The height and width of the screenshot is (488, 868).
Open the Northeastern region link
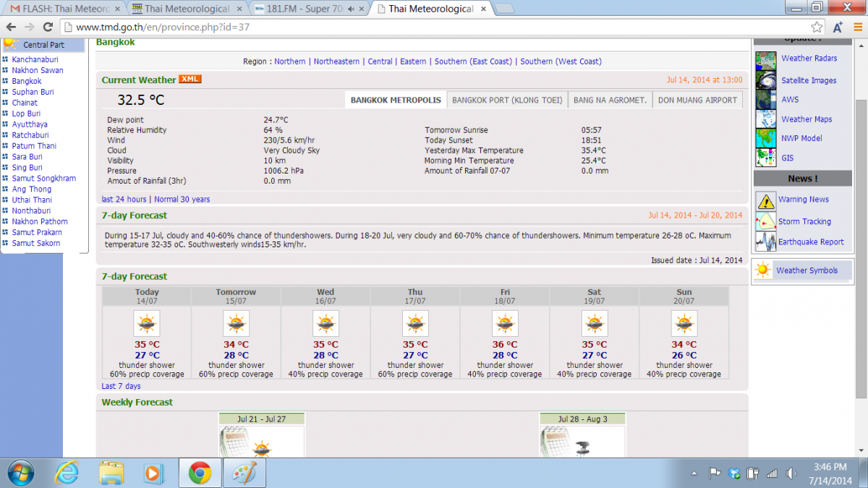tap(336, 61)
